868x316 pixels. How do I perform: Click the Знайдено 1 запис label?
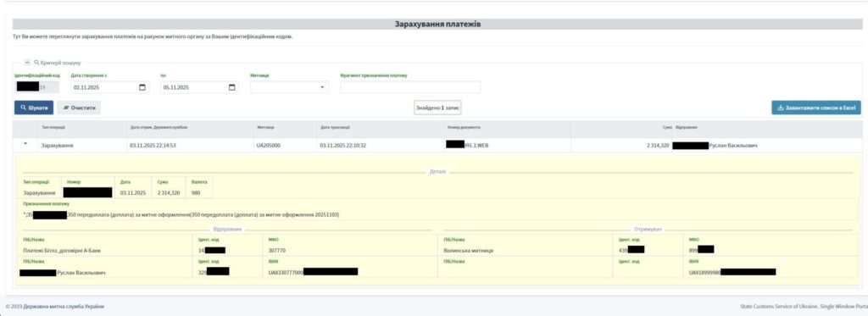click(437, 108)
